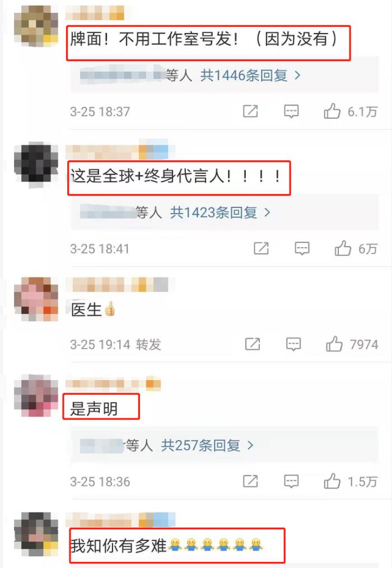392x568 pixels.
Task: Like the comment with 7974 likes
Action: [x=334, y=343]
